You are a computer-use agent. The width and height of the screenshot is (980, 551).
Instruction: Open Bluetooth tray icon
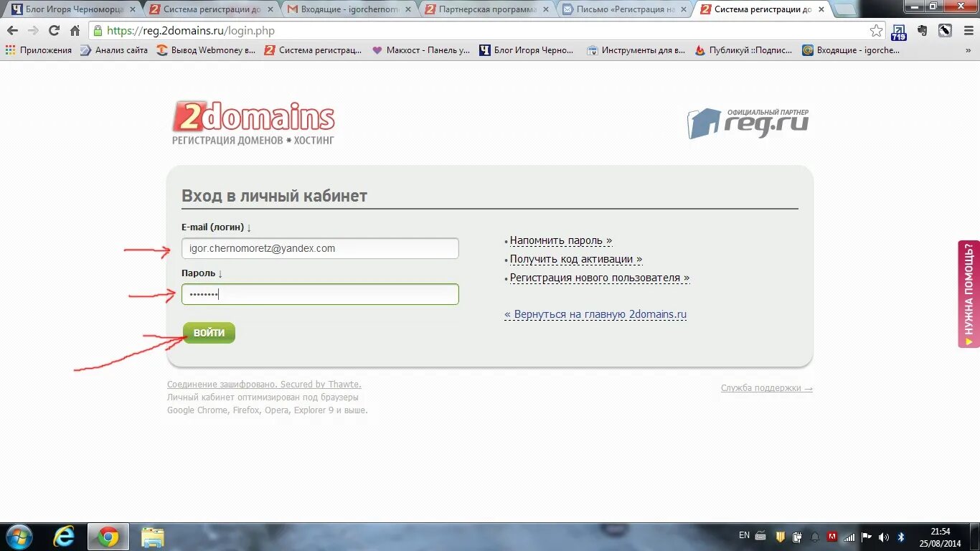point(902,537)
